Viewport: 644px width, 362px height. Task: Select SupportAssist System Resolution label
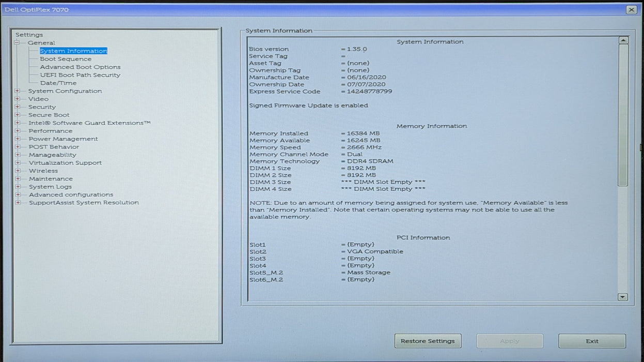tap(84, 203)
